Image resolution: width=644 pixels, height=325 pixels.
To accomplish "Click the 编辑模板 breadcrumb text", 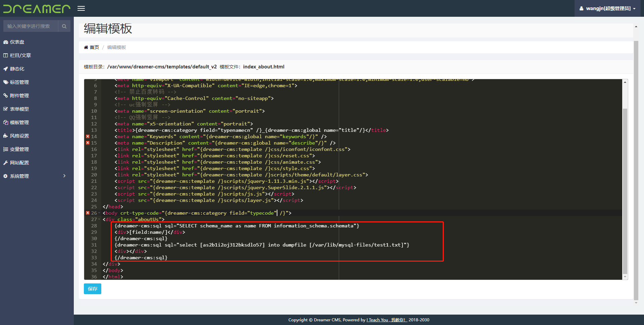I will coord(116,47).
